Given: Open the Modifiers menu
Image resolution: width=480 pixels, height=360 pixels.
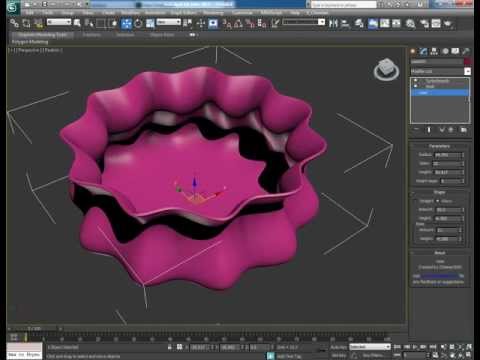Looking at the screenshot, I should [130, 13].
